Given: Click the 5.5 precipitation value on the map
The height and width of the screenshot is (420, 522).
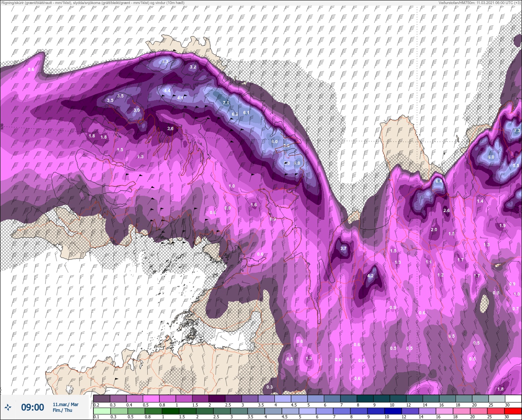Looking at the screenshot, I should coord(515,166).
